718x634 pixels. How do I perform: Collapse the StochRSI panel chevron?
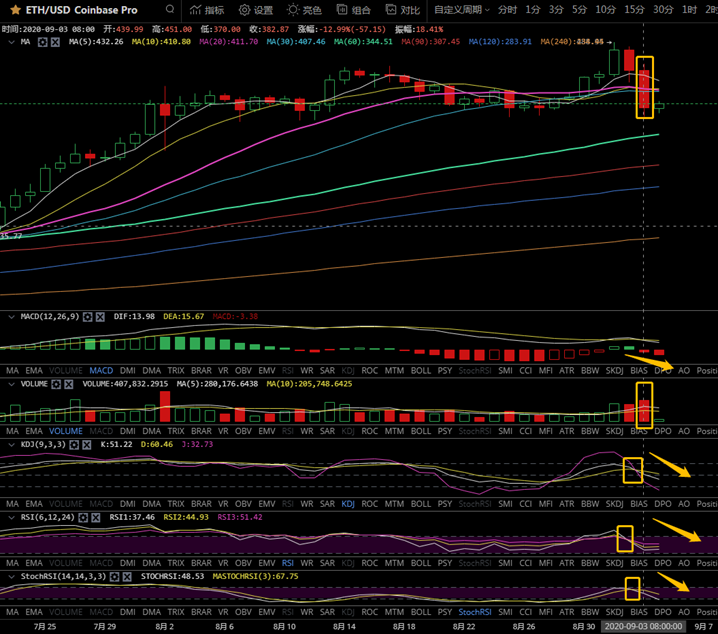(10, 577)
